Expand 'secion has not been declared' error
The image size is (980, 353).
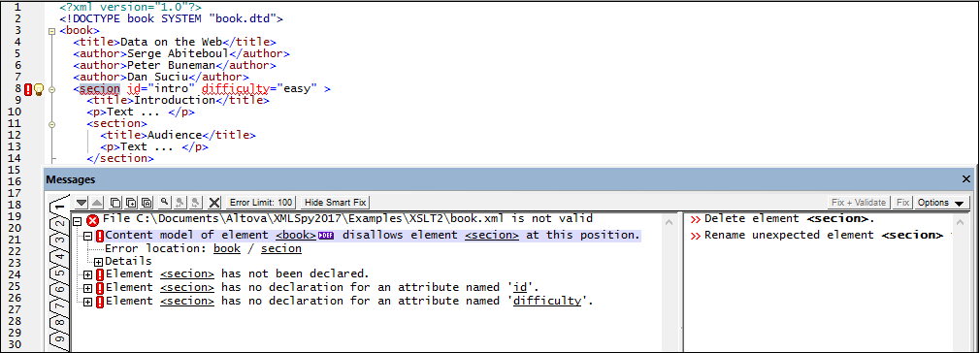tap(87, 274)
